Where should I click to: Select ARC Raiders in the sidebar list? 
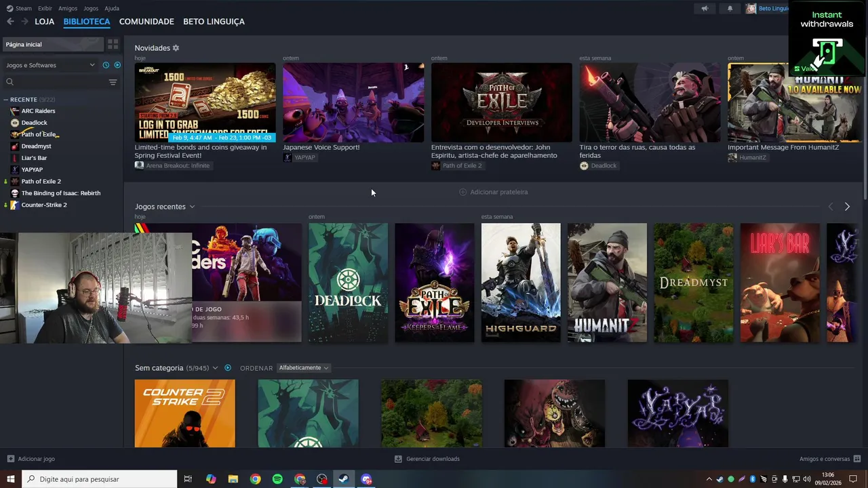[38, 111]
